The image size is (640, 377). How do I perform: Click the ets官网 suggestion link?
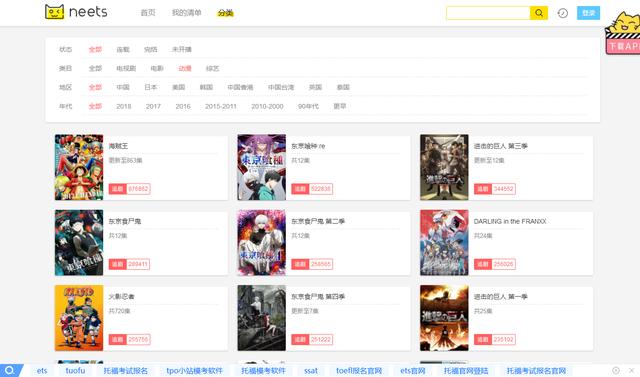(413, 370)
